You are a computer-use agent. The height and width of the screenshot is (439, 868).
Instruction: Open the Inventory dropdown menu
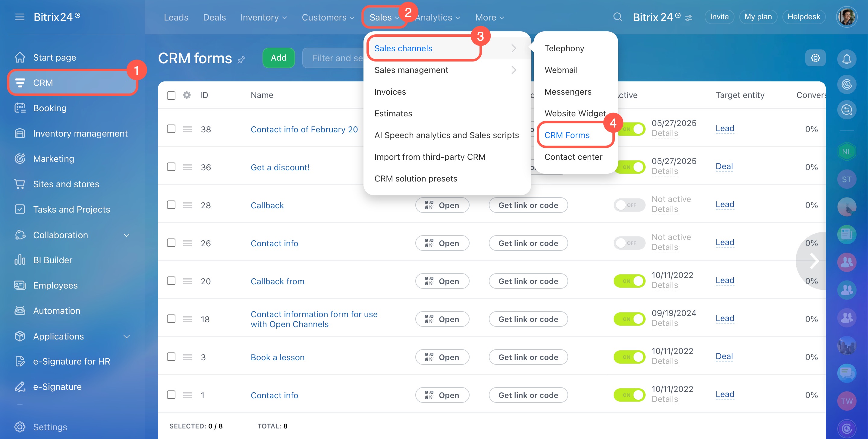pos(263,17)
